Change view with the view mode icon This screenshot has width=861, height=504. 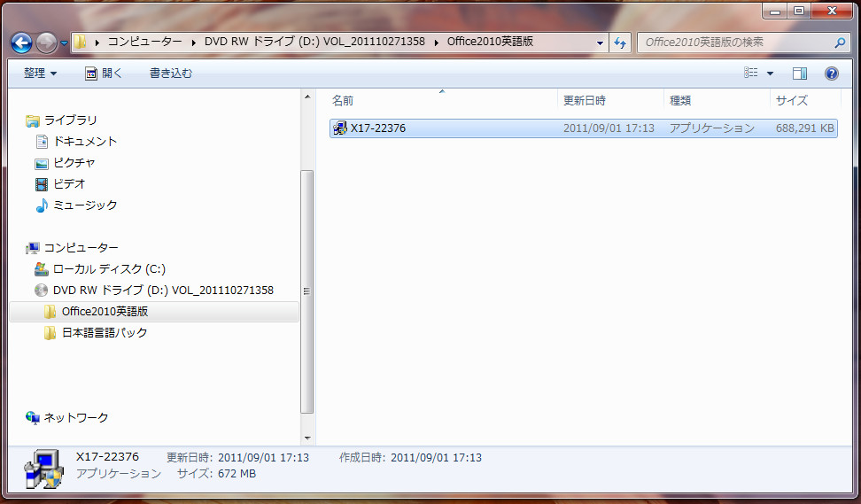click(x=750, y=73)
